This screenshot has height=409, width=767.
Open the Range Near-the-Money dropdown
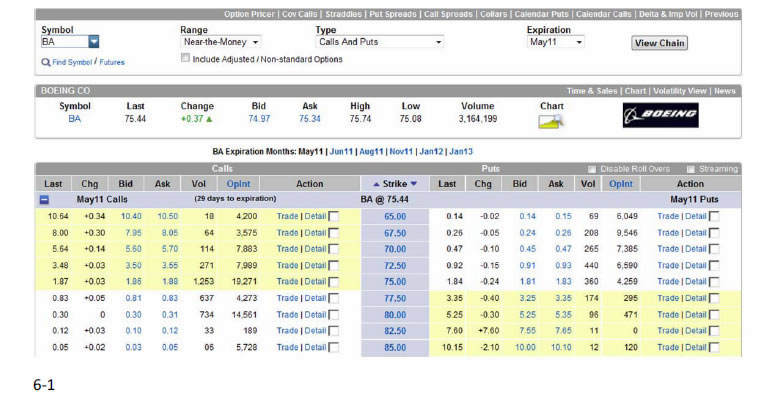point(221,42)
